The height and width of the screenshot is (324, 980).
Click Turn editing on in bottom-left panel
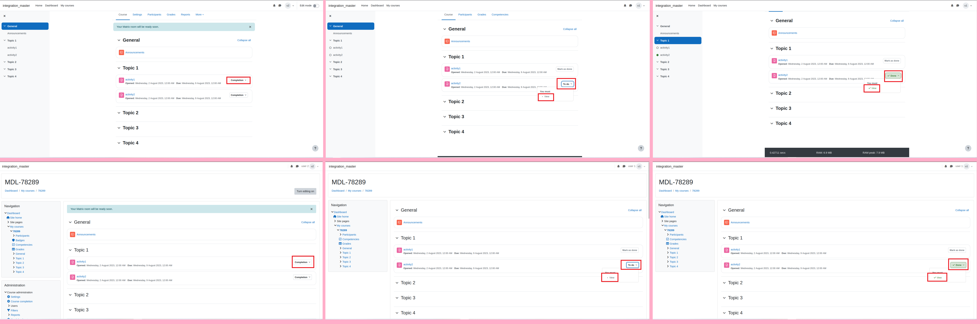[305, 191]
